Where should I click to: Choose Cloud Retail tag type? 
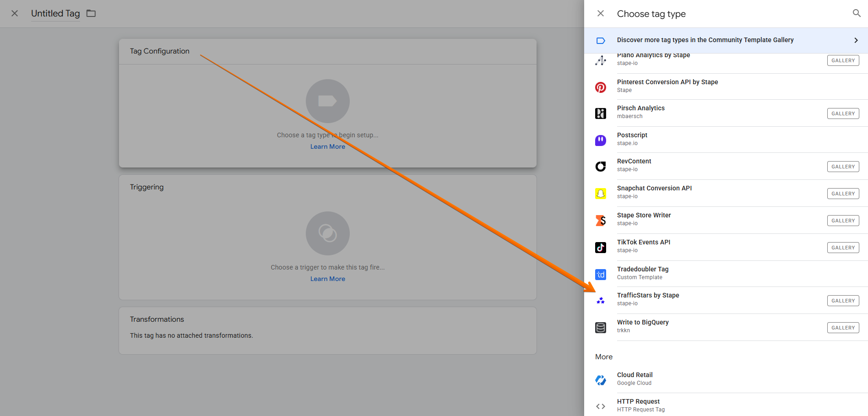coord(726,379)
